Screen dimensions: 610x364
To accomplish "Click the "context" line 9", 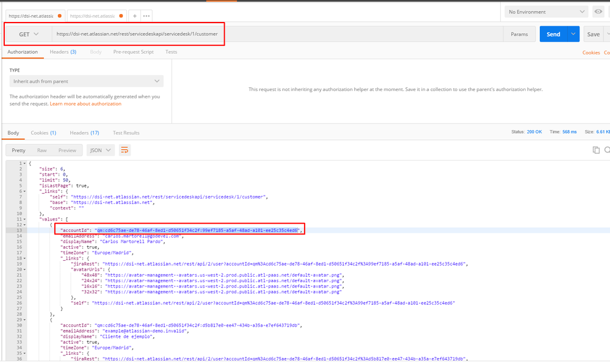I will [x=67, y=208].
